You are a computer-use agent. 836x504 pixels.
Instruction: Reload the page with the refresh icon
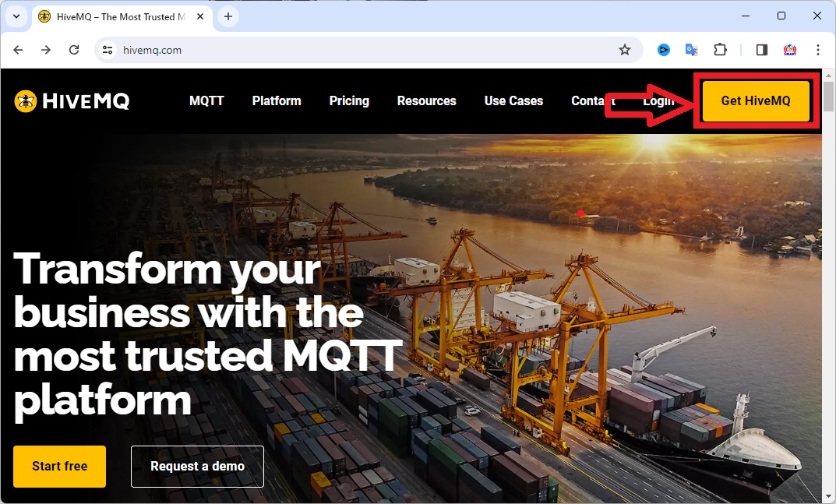[74, 50]
